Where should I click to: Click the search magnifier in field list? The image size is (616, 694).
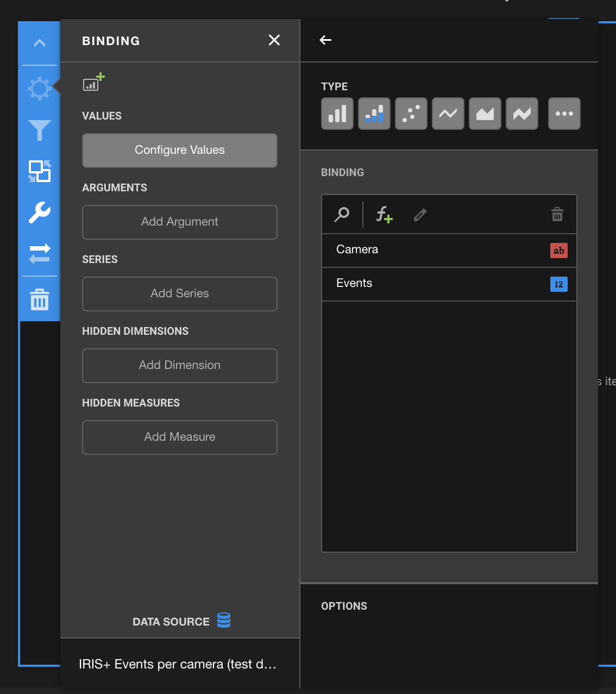click(x=342, y=215)
